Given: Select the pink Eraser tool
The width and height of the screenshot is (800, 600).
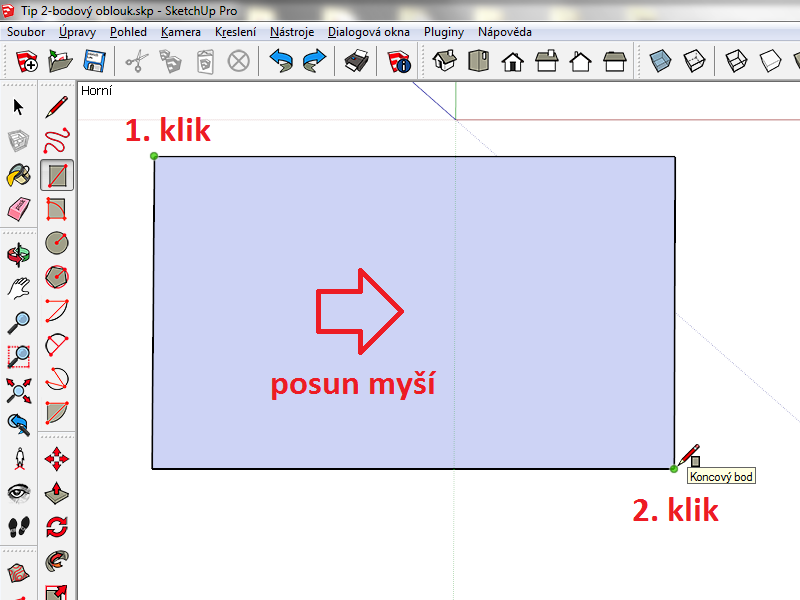Looking at the screenshot, I should click(18, 210).
